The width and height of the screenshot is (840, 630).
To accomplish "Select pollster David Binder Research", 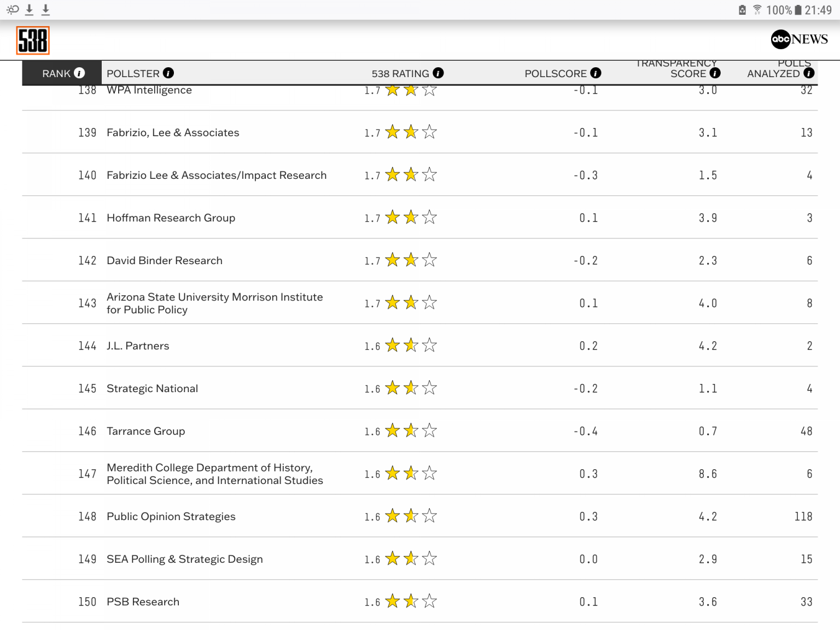I will 165,260.
